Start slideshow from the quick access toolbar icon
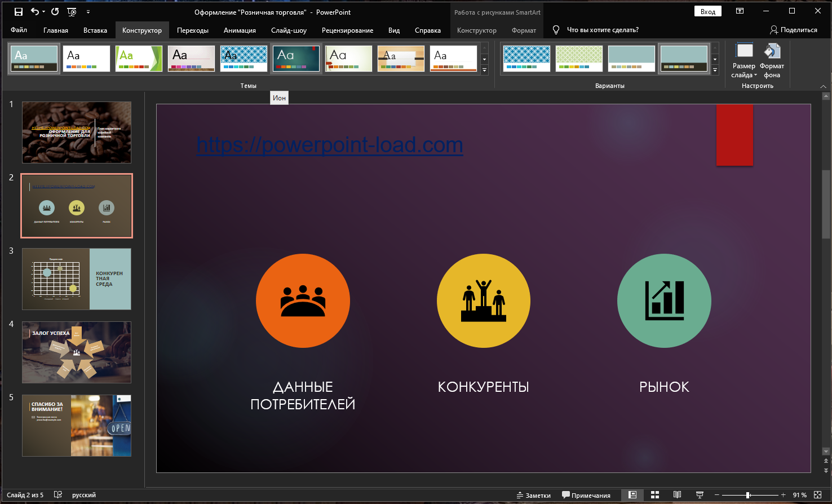Image resolution: width=832 pixels, height=504 pixels. pos(71,11)
